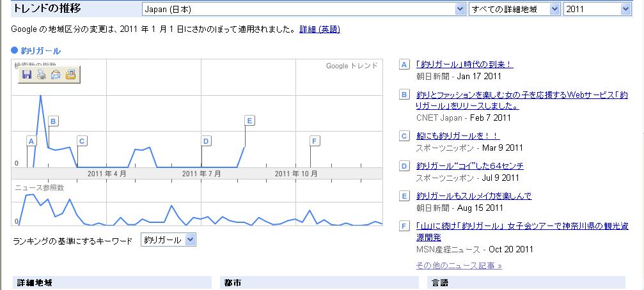The height and width of the screenshot is (290, 644).
Task: Open CNET Japan article about Webサービス釣りガール
Action: (x=522, y=100)
